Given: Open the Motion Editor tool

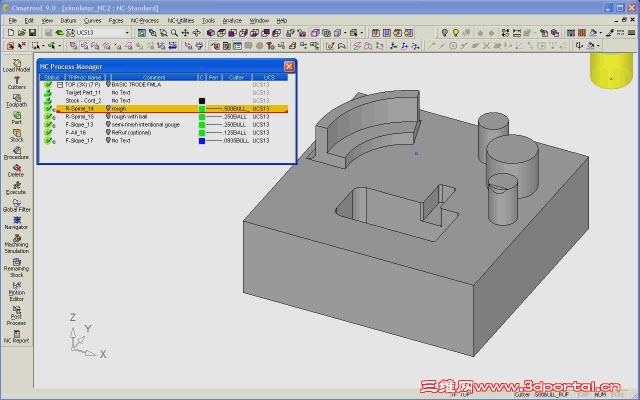Looking at the screenshot, I should [x=16, y=291].
